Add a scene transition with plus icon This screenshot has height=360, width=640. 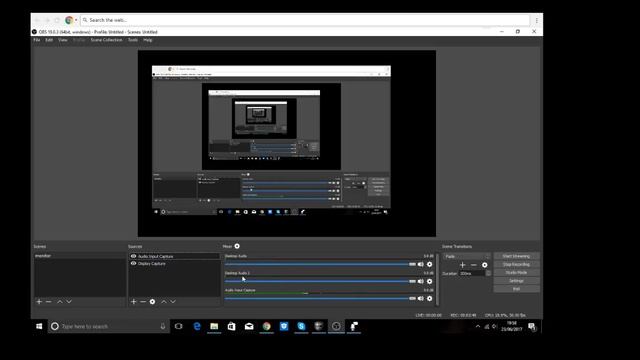[x=462, y=265]
